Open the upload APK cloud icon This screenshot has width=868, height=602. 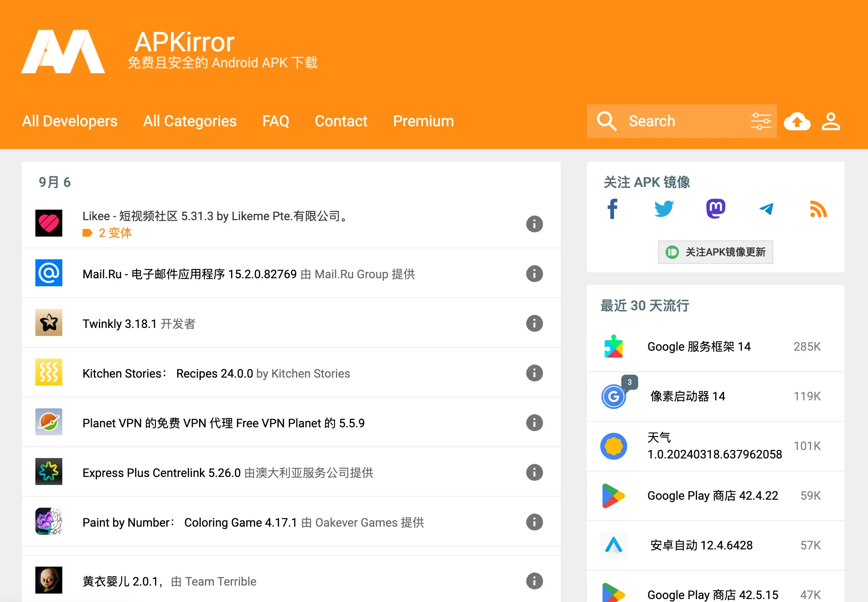797,122
